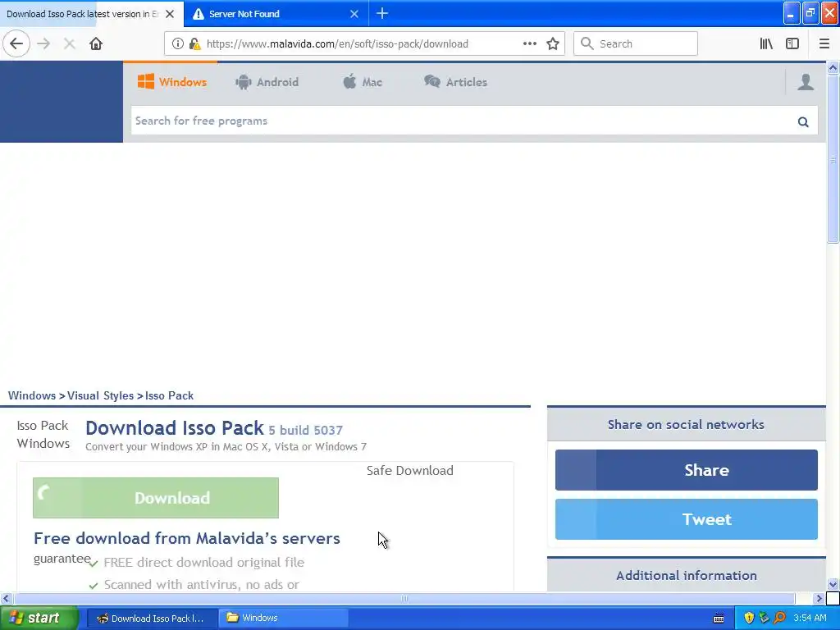Bookmark this page with the star
Screen dimensions: 840x630
click(x=553, y=44)
